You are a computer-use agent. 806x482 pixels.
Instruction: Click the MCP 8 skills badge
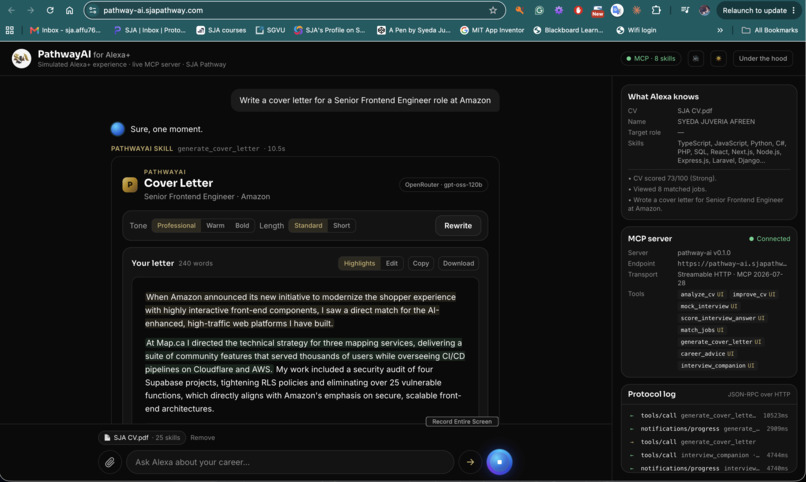[651, 59]
